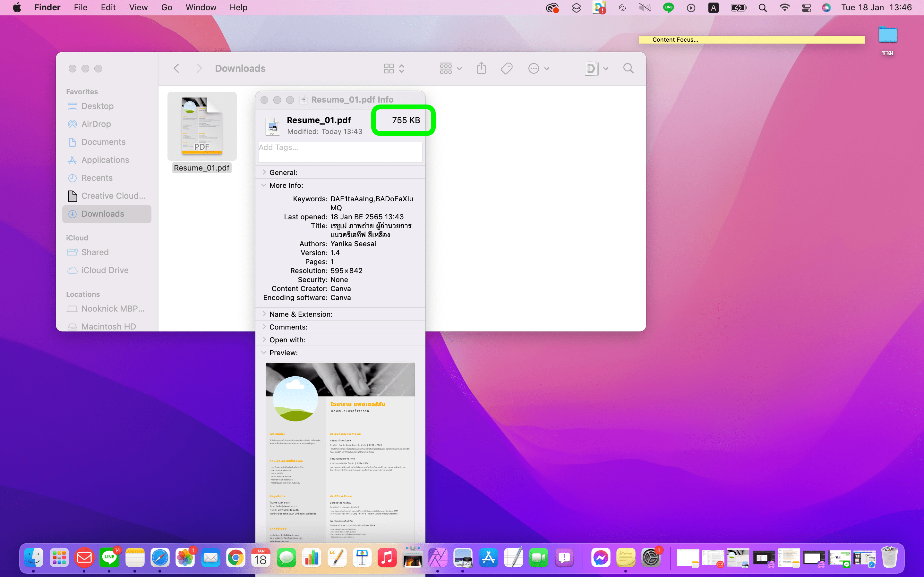Click the back arrow in Finder
Viewport: 924px width, 577px height.
point(176,68)
